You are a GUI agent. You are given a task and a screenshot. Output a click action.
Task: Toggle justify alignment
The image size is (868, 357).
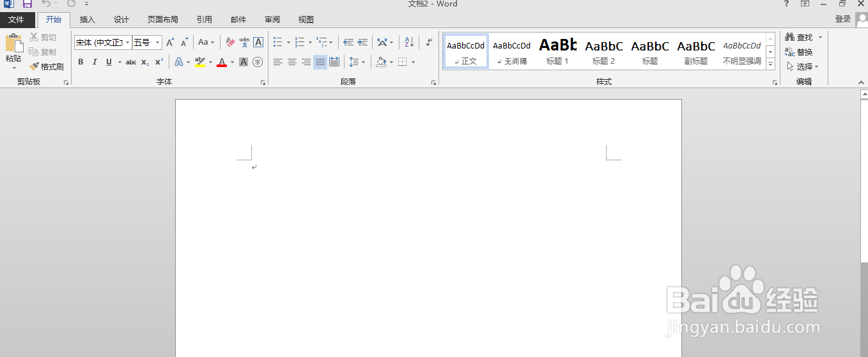(320, 62)
